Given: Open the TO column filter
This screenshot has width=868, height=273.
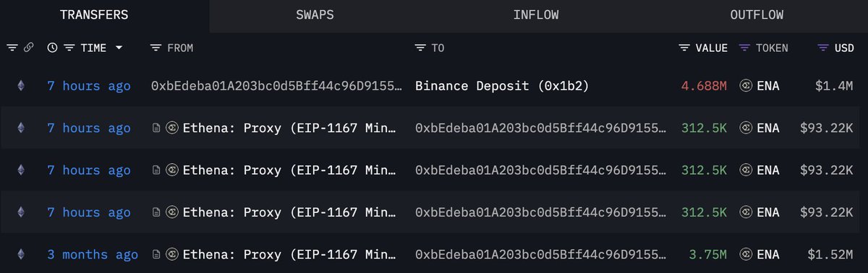Looking at the screenshot, I should pos(420,48).
